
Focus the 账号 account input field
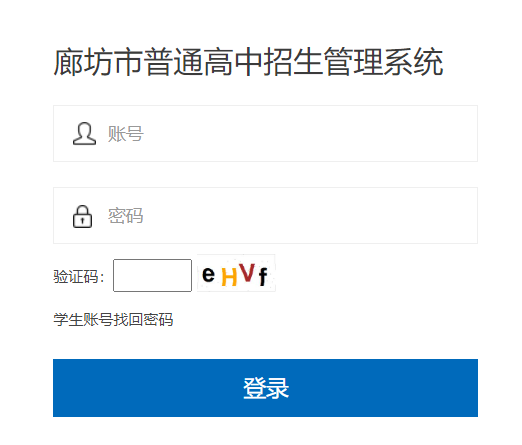pos(265,134)
